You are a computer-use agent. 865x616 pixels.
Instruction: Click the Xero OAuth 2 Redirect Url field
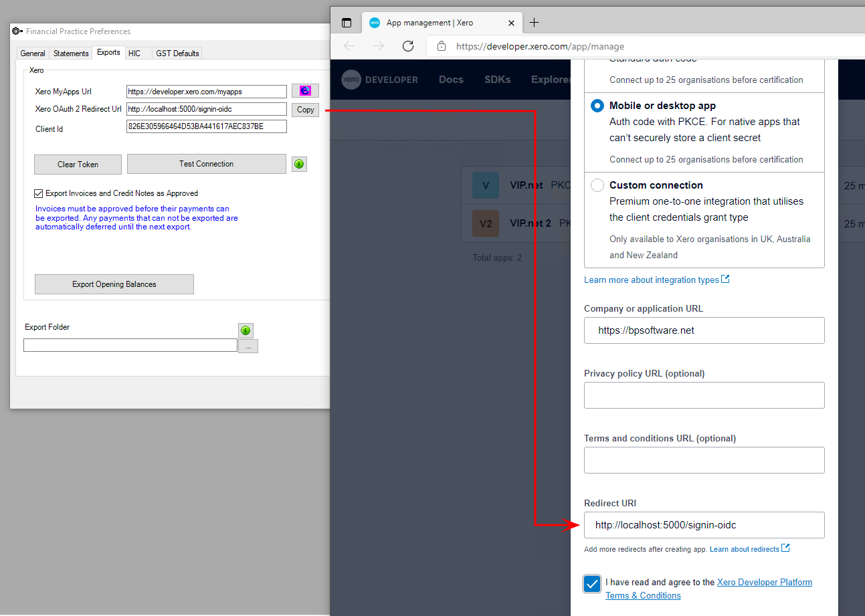click(x=207, y=109)
